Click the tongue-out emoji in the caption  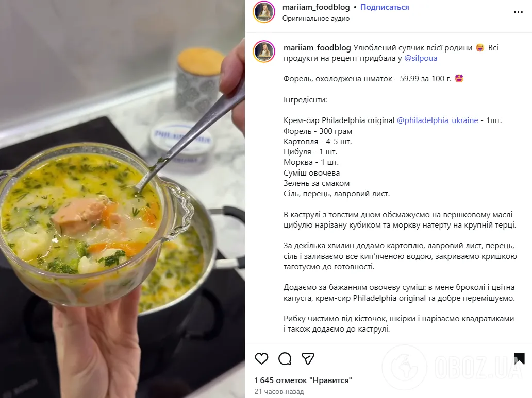pyautogui.click(x=480, y=48)
